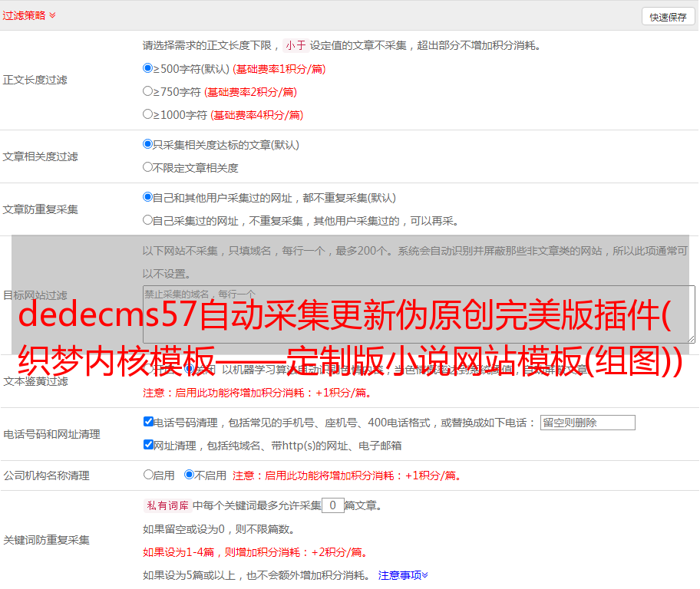The image size is (700, 589).
Task: Click the 如果留空或设为0 note text
Action: (x=220, y=529)
